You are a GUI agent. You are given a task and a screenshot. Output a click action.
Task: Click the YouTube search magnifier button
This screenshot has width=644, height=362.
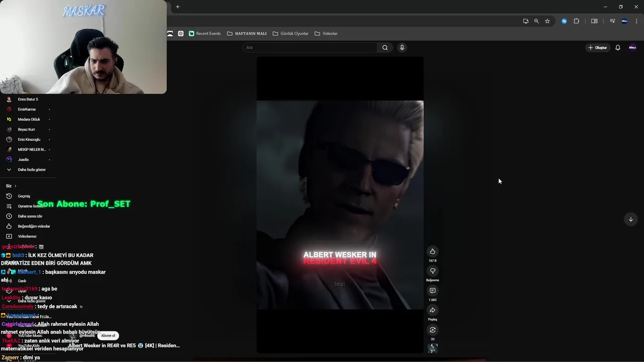click(385, 48)
